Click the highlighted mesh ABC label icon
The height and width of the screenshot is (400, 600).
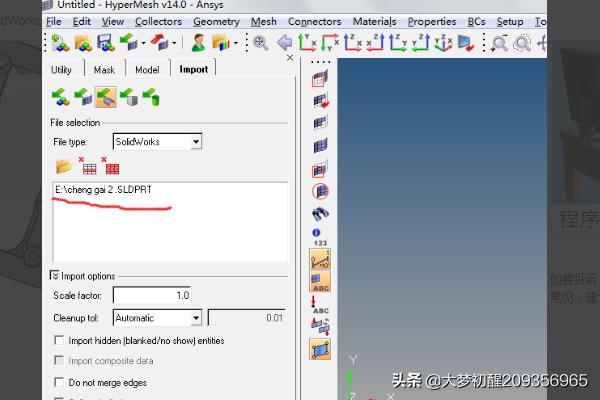coord(320,282)
